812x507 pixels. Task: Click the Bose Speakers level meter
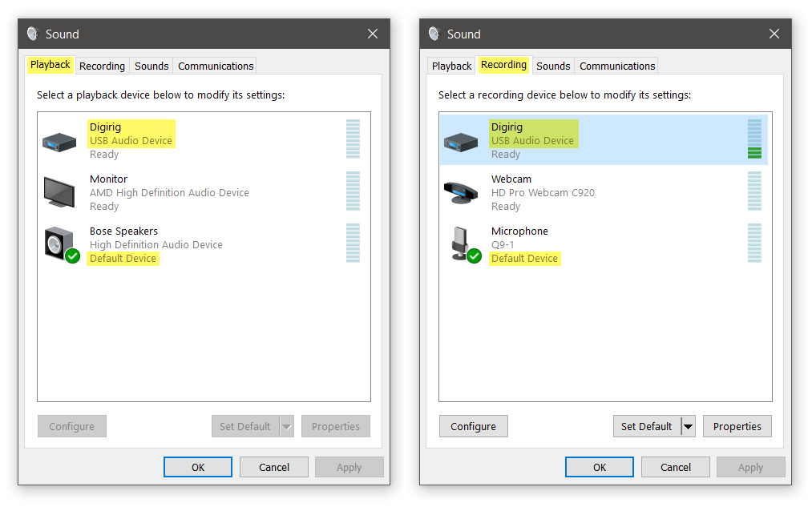[353, 243]
